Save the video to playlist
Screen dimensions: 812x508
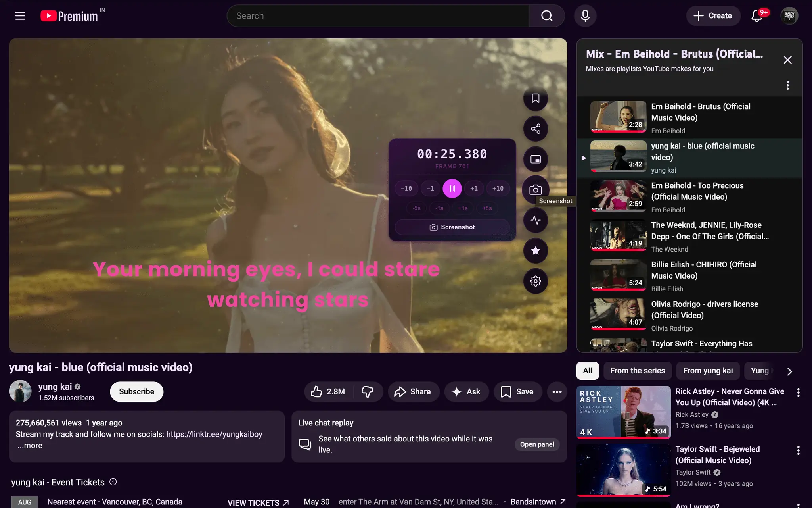[x=517, y=392]
